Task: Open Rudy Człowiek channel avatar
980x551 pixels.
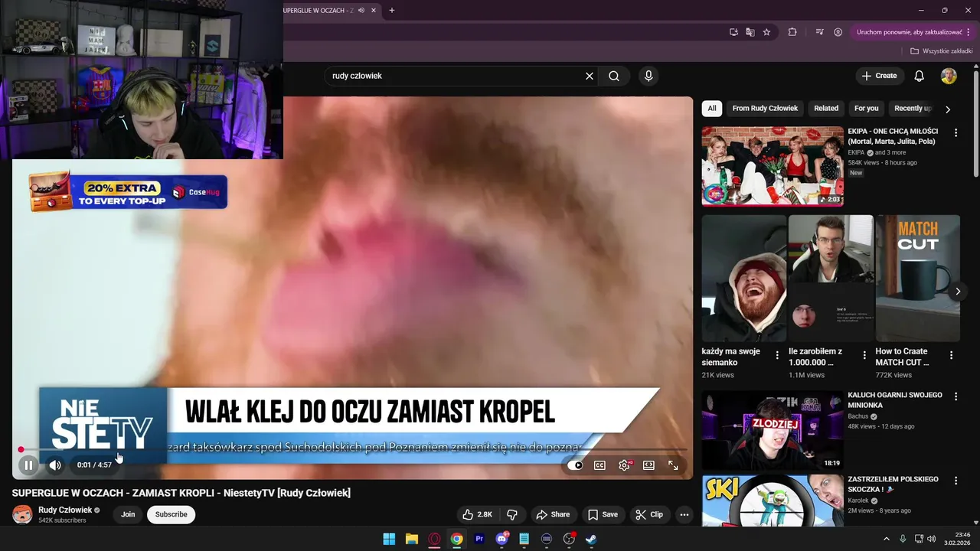Action: tap(22, 514)
